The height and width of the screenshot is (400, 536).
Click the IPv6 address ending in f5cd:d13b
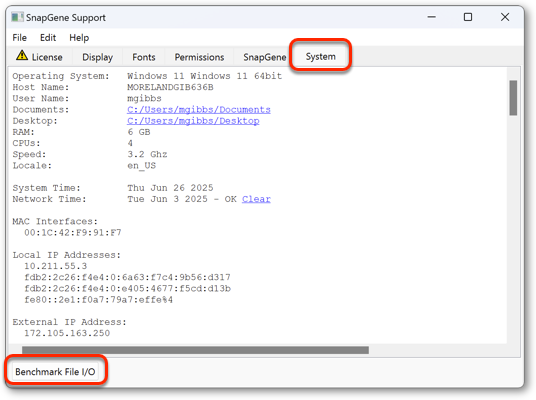point(128,289)
